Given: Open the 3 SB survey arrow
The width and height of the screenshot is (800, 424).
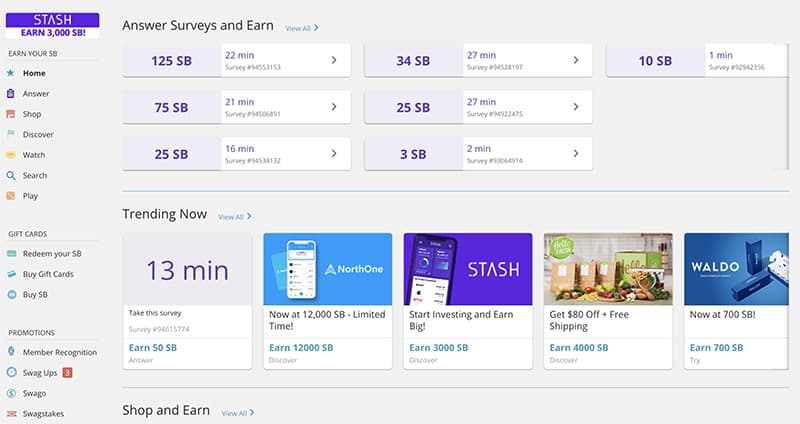Looking at the screenshot, I should pyautogui.click(x=576, y=153).
